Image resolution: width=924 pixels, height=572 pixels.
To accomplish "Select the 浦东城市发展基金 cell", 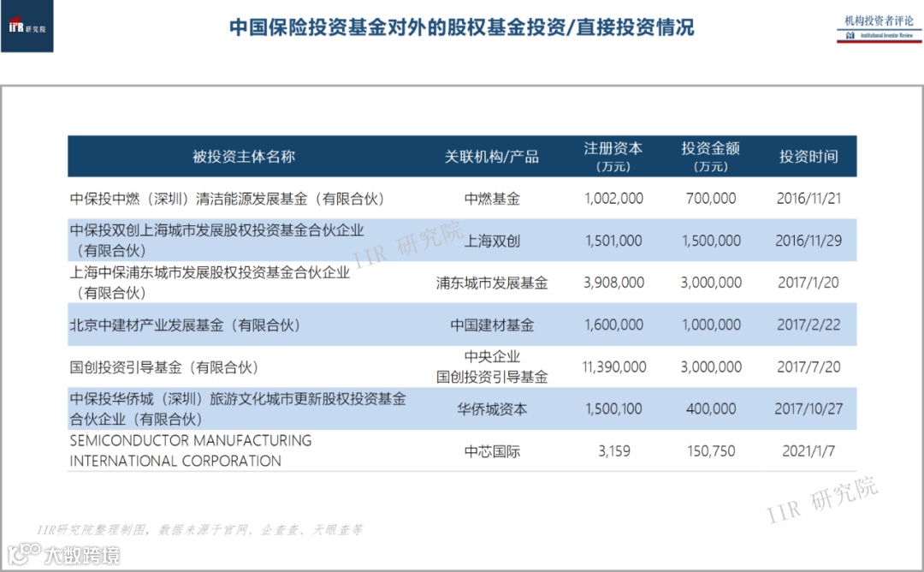I will click(492, 283).
